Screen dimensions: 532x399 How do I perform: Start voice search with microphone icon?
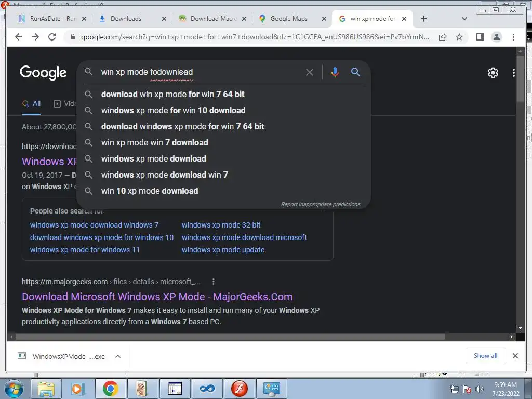click(335, 72)
